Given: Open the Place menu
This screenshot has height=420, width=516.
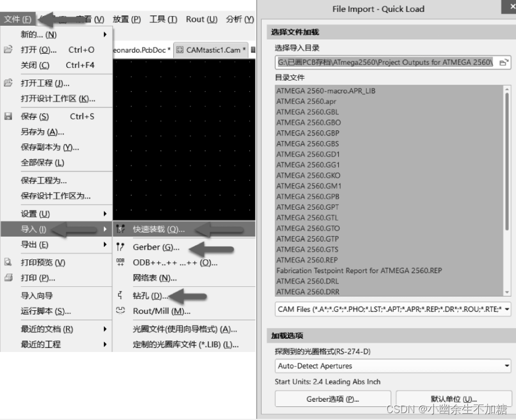Looking at the screenshot, I should click(127, 19).
